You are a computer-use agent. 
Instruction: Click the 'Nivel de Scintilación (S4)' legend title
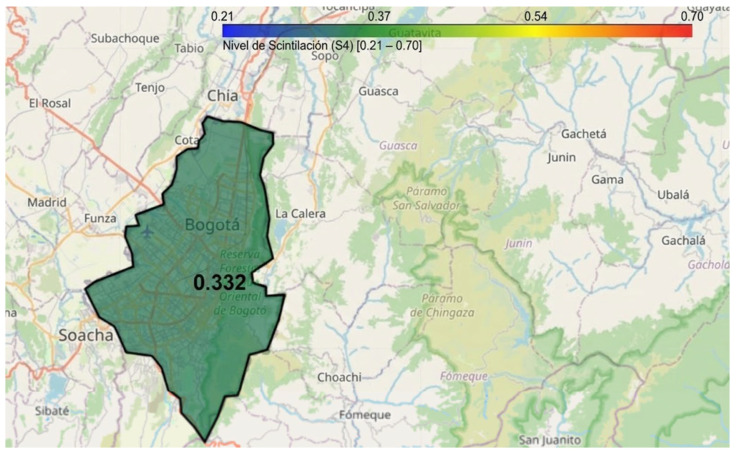click(322, 46)
